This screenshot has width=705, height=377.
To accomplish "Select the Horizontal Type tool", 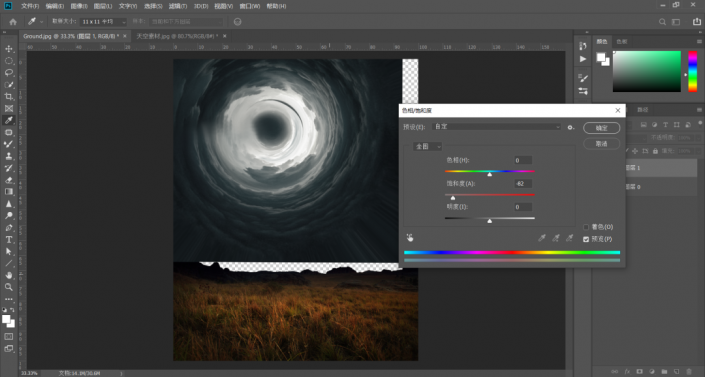I will pyautogui.click(x=9, y=239).
